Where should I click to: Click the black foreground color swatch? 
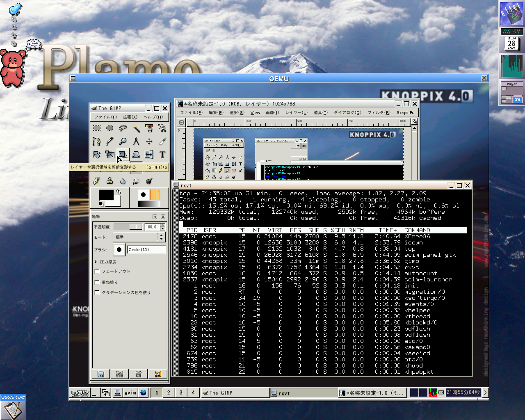(106, 195)
